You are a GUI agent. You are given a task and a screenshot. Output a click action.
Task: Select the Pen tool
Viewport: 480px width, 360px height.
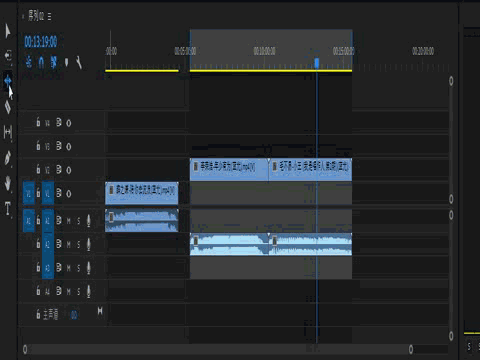click(x=8, y=157)
